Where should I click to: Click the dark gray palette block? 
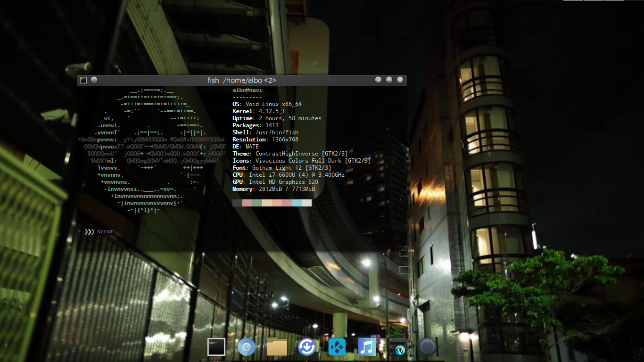pyautogui.click(x=237, y=203)
